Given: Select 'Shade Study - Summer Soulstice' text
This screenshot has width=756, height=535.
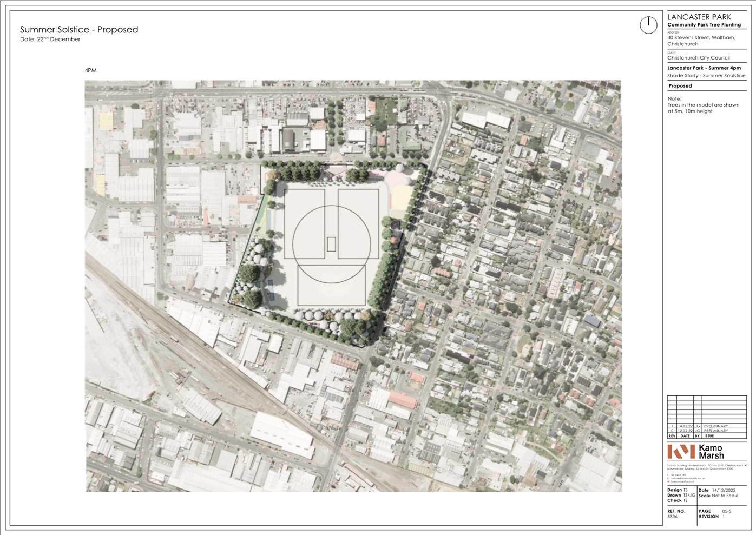Looking at the screenshot, I should coord(706,76).
